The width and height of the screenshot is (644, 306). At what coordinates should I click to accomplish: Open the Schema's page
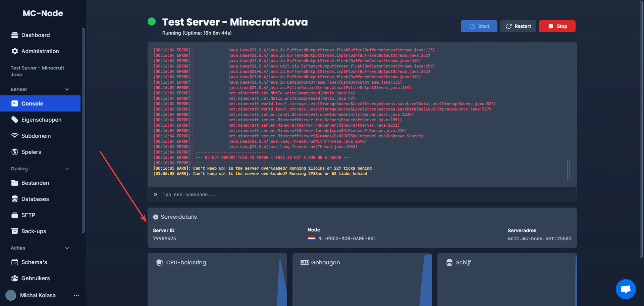click(40, 262)
